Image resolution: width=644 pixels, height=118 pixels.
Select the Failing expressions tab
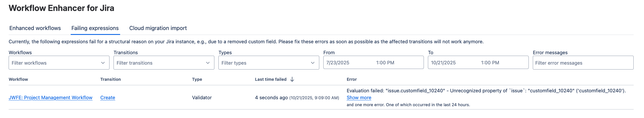pos(95,28)
